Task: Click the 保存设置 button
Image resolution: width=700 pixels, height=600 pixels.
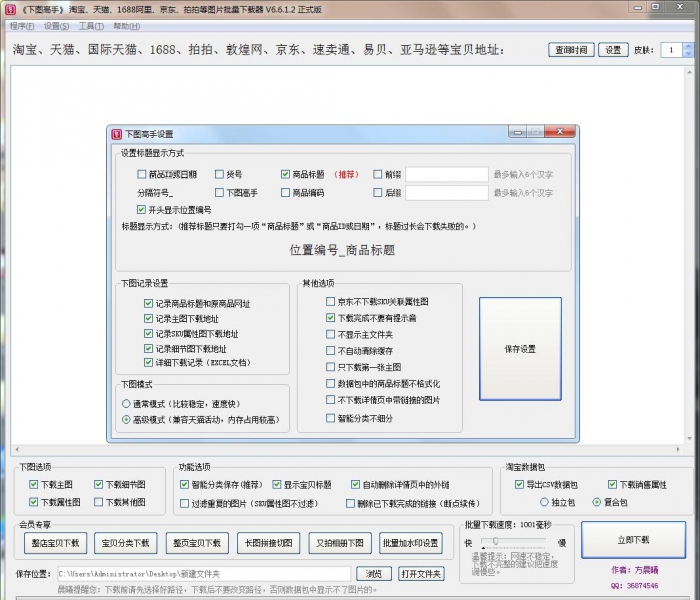Action: [520, 349]
